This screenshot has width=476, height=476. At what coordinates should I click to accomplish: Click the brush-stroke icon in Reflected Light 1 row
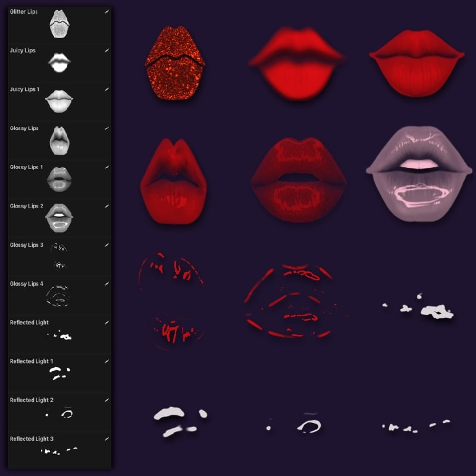107,361
